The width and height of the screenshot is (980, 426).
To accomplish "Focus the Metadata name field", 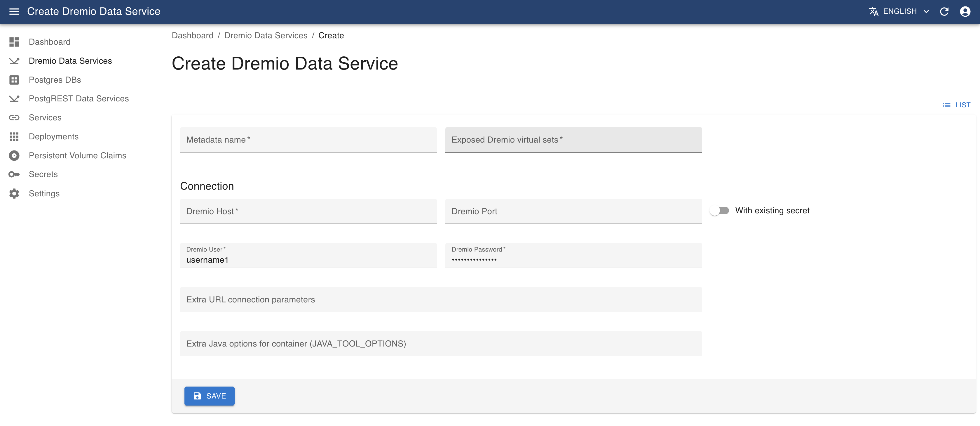I will point(308,140).
